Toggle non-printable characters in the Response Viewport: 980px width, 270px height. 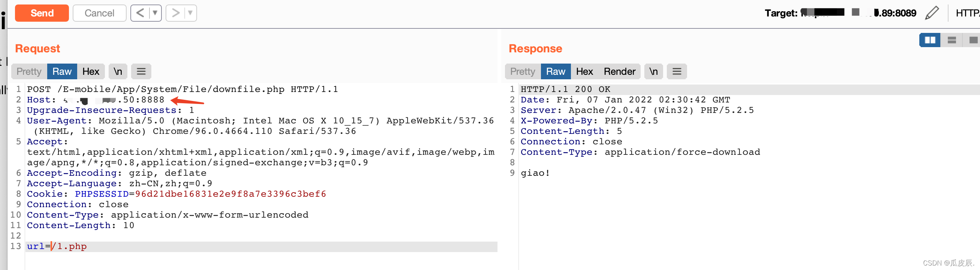(x=654, y=71)
